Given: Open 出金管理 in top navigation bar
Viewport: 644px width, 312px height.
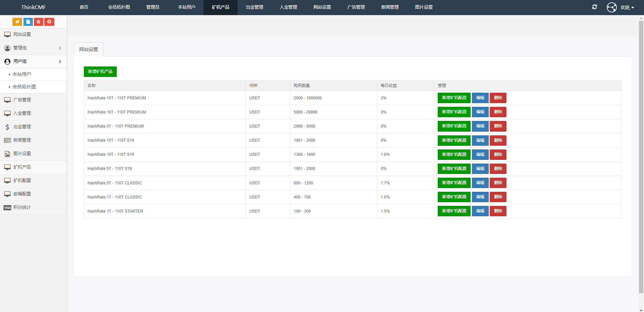Looking at the screenshot, I should (x=254, y=7).
